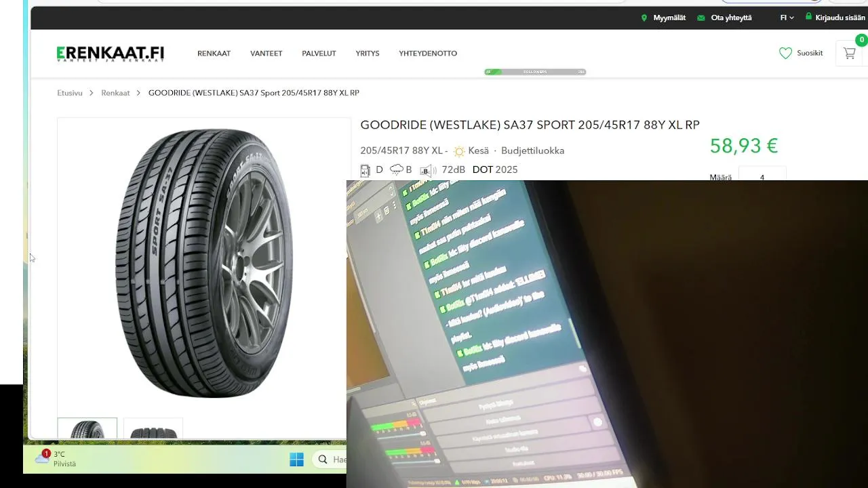
Task: Click the product title heading
Action: click(530, 125)
